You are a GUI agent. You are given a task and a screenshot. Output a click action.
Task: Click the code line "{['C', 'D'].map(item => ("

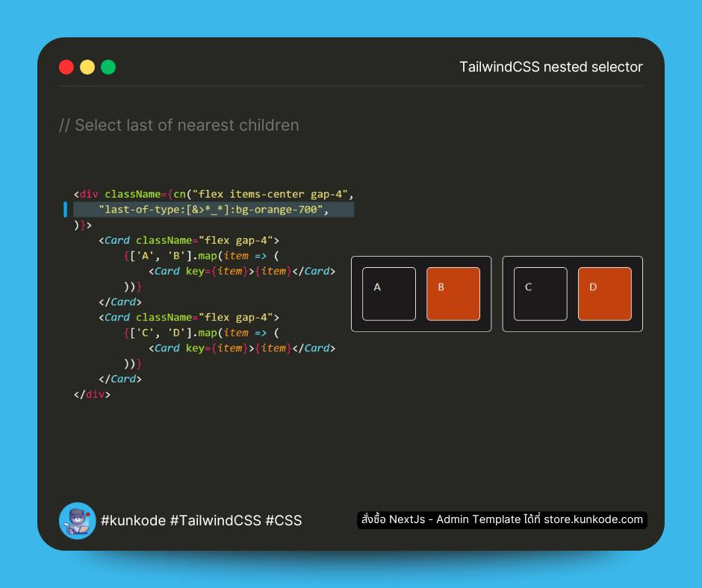pyautogui.click(x=202, y=333)
